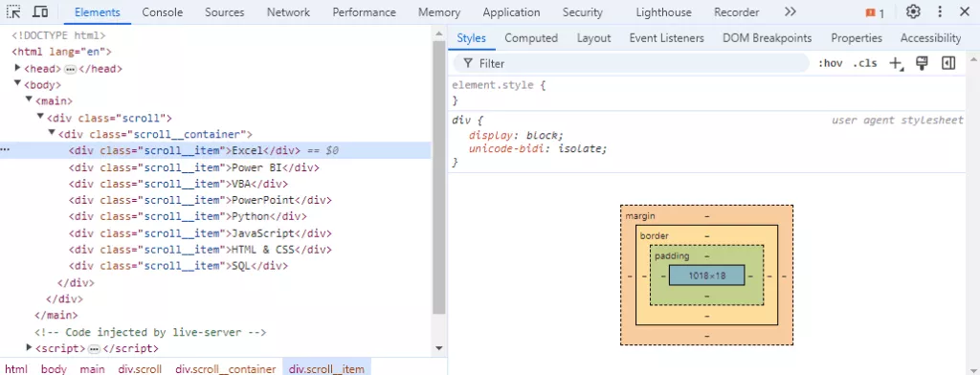Activate the inspect element picker icon
Image resolution: width=980 pixels, height=375 pixels.
pos(13,11)
